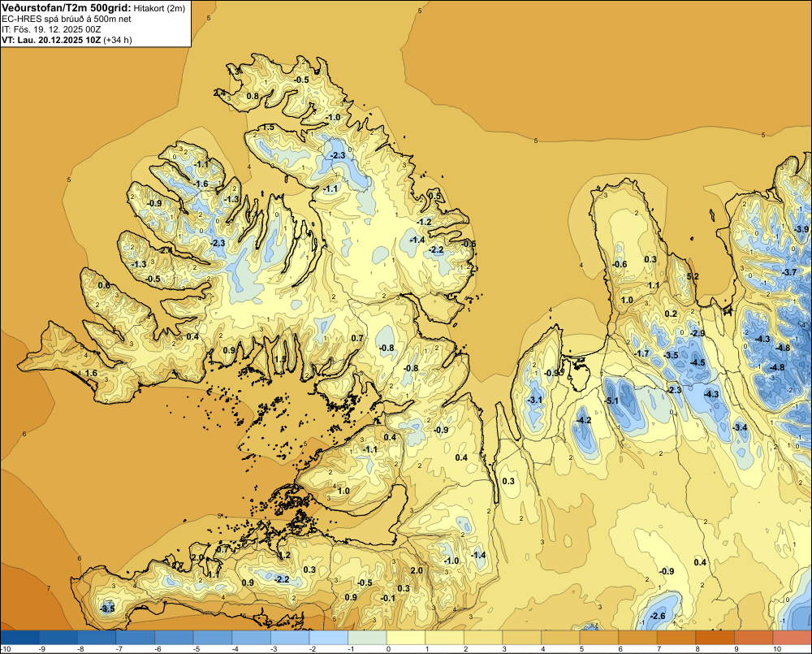Click the 'EC-HRES spá brúuð á 500m net' line
Screen dimensions: 812x654
pos(67,19)
